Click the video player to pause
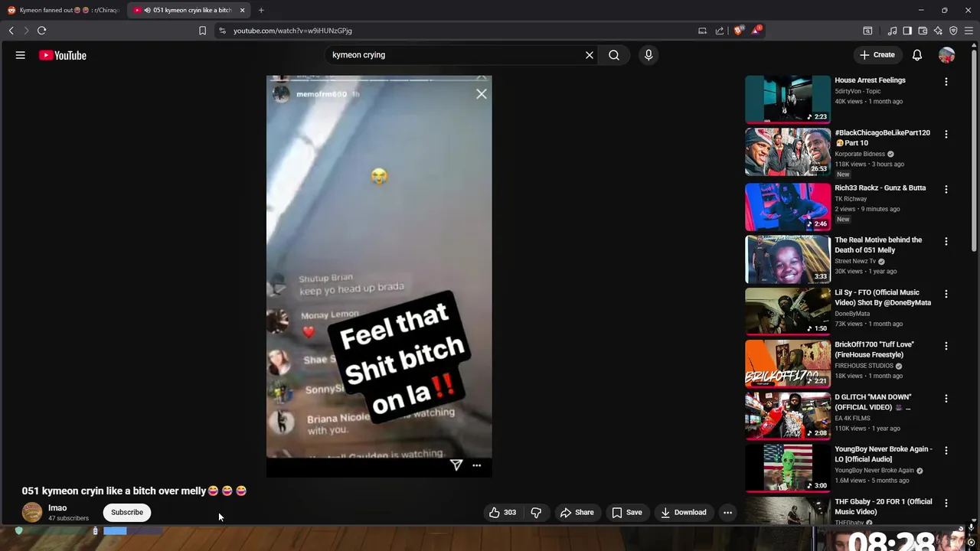 pos(379,275)
